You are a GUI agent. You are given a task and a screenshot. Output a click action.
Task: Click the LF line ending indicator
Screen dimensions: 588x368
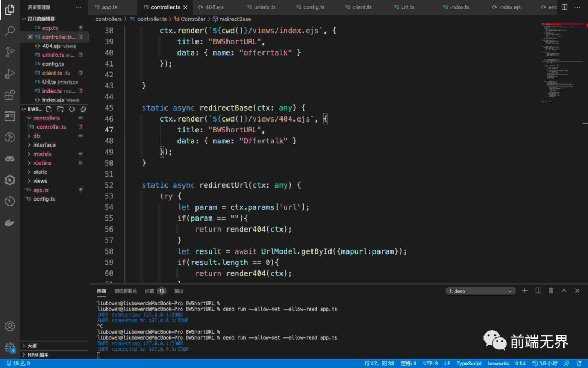(x=447, y=364)
